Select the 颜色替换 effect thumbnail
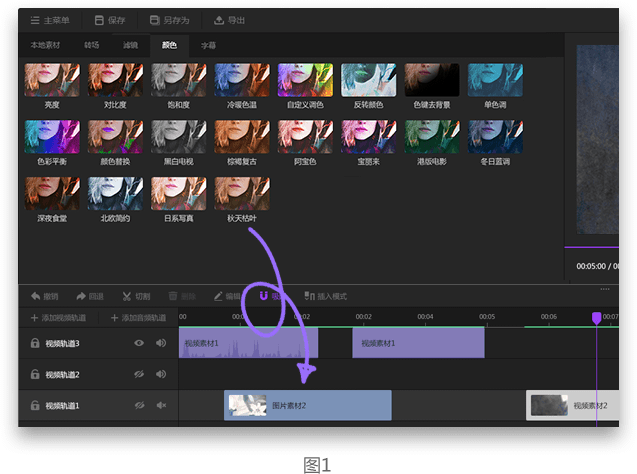 115,137
